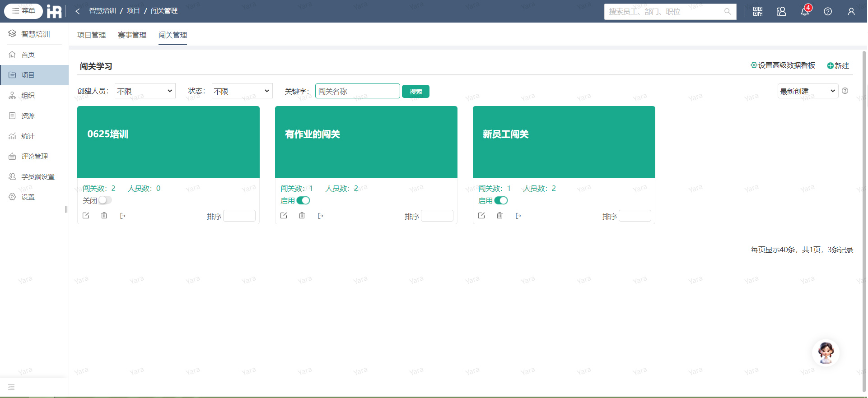The image size is (868, 398).
Task: Click the edit icon on 0625培训 card
Action: (86, 216)
